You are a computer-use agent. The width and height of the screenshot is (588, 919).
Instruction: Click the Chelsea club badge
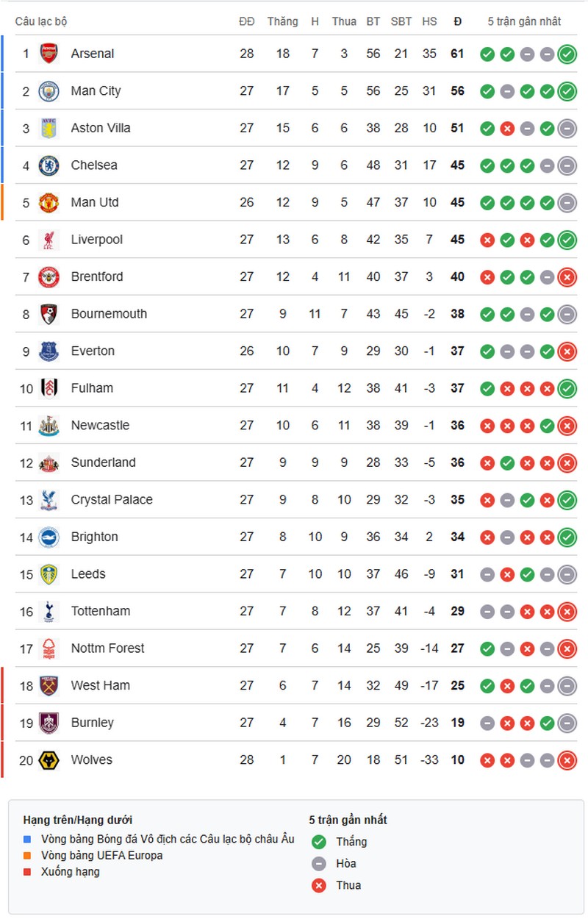tap(49, 165)
